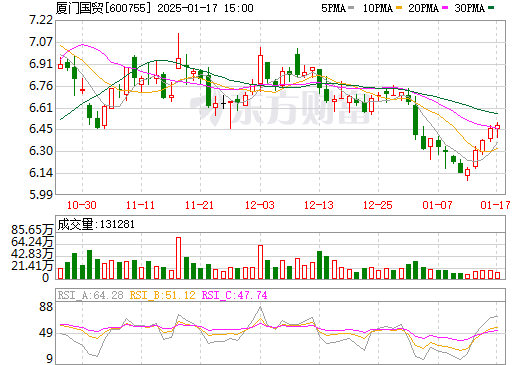Click the 88 RSI axis label
Image resolution: width=520 pixels, height=365 pixels.
click(x=46, y=307)
